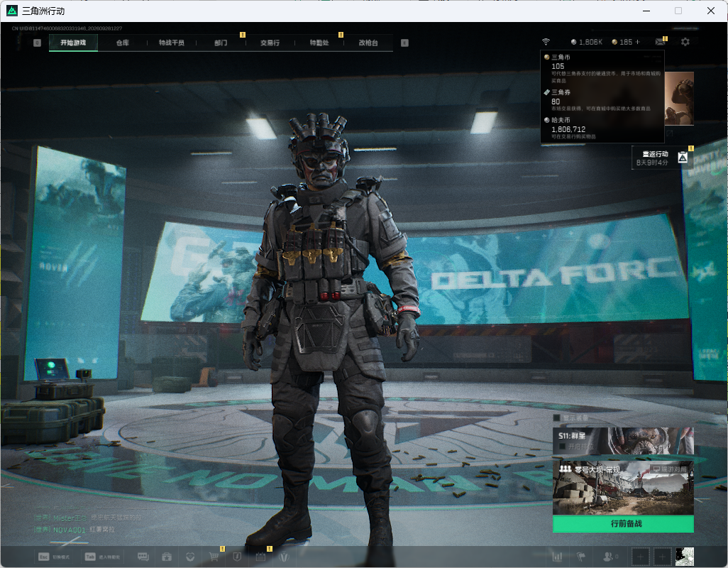Click the 三角币 entry in currency tooltip
Viewport: 728px width, 568px height.
(x=603, y=68)
